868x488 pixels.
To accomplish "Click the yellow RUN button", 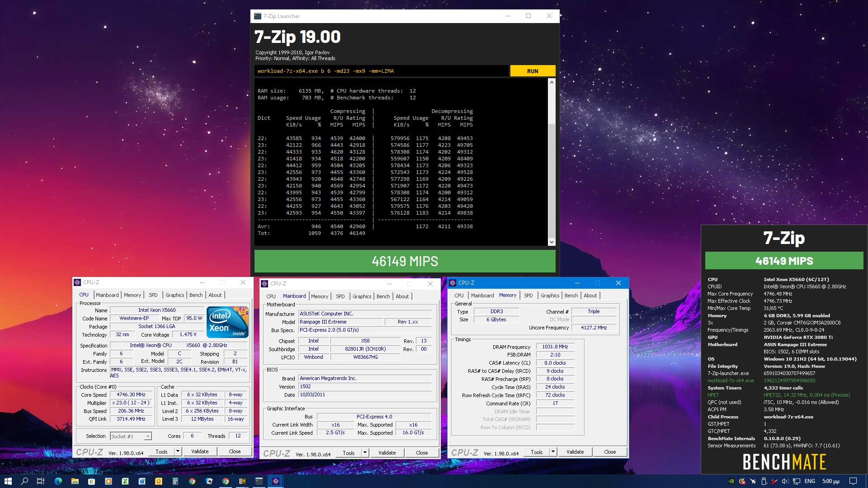I will click(533, 71).
